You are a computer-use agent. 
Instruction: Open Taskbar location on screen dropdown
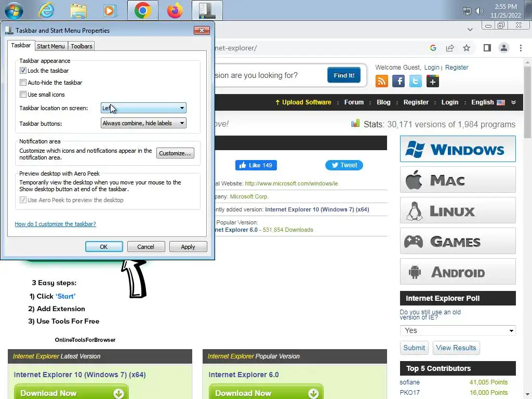(143, 108)
